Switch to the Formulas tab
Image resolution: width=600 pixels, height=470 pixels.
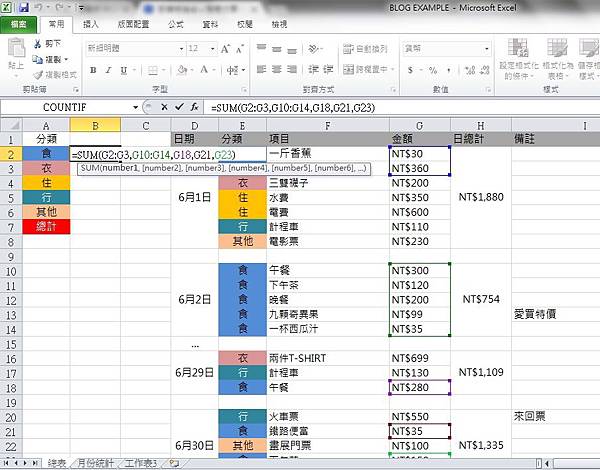176,24
